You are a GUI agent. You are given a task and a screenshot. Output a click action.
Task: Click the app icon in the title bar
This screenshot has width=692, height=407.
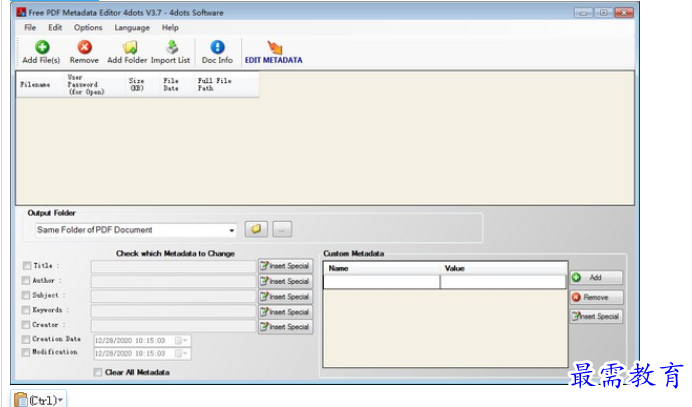(x=21, y=12)
